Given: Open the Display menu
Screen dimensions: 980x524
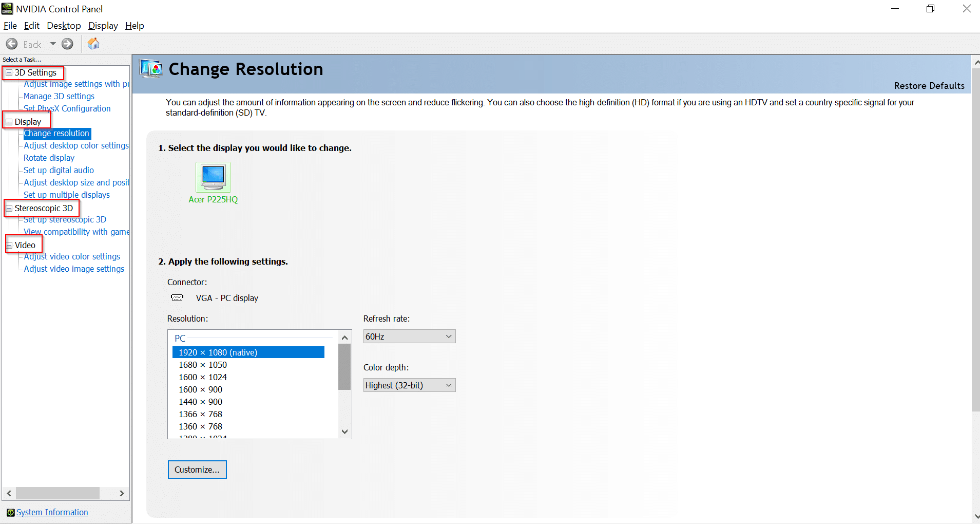Looking at the screenshot, I should pos(103,26).
